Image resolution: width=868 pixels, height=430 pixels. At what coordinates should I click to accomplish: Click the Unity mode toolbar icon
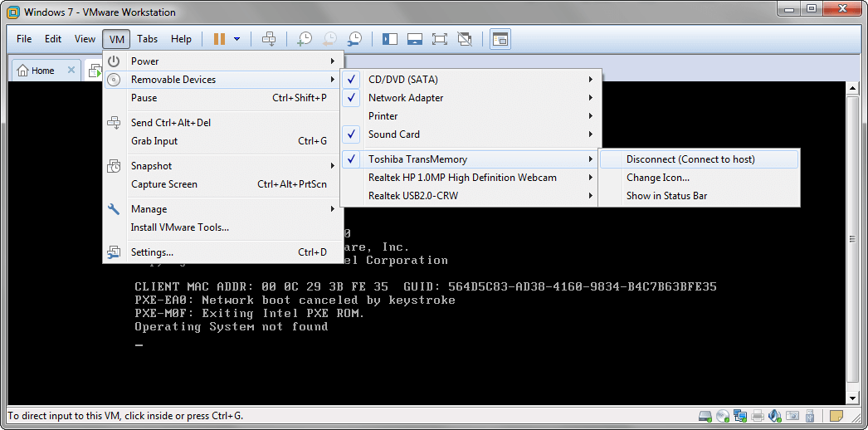pos(465,39)
